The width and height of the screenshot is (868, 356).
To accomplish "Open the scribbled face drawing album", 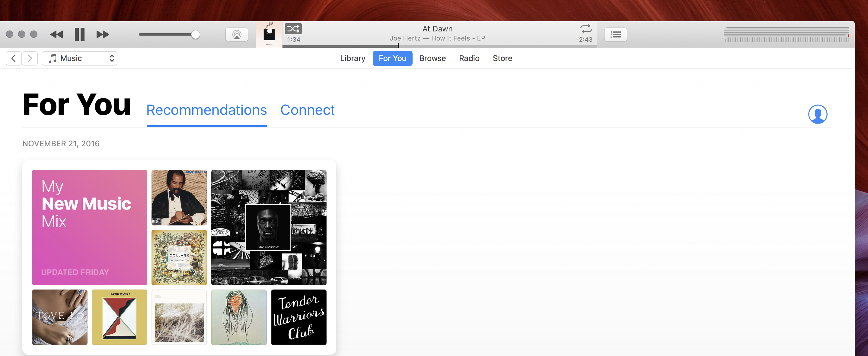I will [x=239, y=317].
